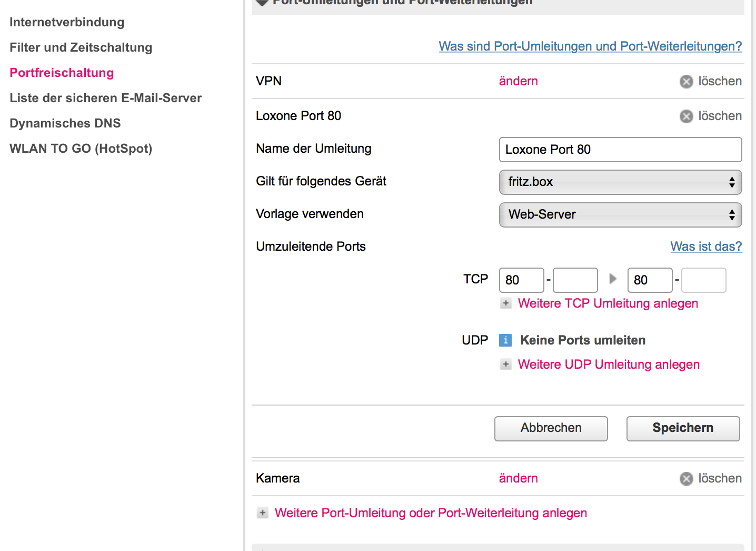Open the 'Vorlage verwenden' Web-Server dropdown

point(620,215)
